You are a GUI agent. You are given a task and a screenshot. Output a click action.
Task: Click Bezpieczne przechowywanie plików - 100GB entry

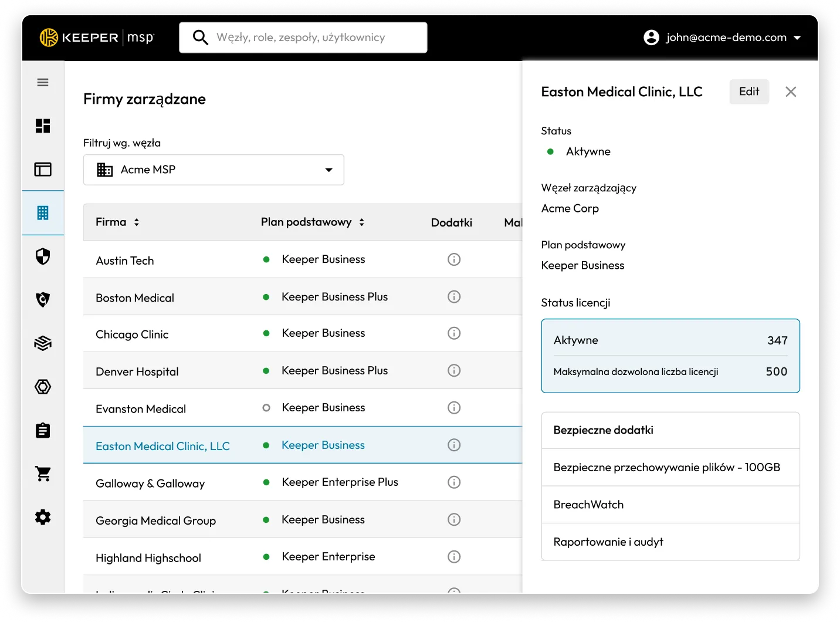tap(670, 468)
